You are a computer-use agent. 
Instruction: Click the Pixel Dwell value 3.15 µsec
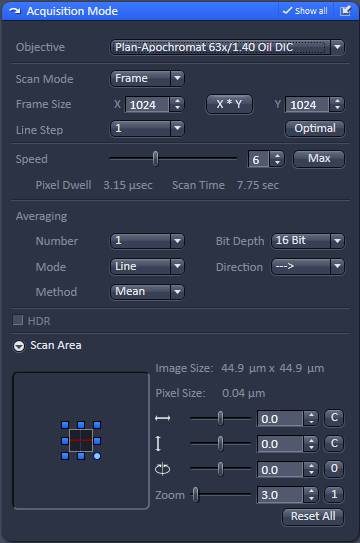[128, 185]
